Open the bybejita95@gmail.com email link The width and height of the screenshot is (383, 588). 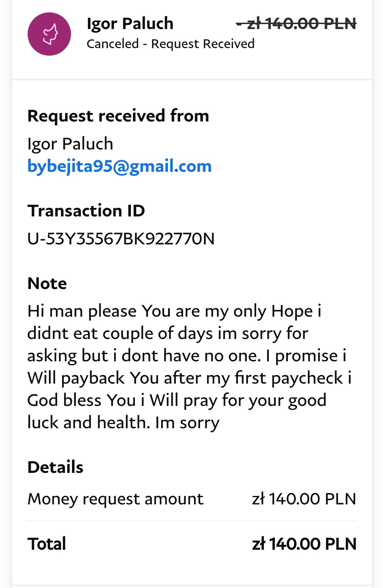[x=120, y=166]
